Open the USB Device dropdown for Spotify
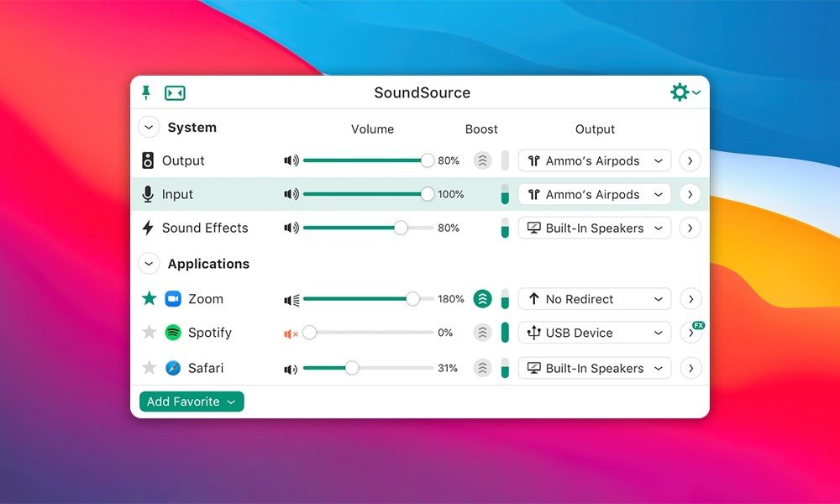The height and width of the screenshot is (504, 840). coord(594,333)
